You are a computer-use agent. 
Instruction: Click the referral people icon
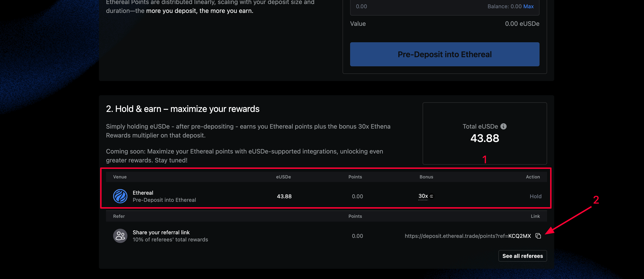point(120,236)
